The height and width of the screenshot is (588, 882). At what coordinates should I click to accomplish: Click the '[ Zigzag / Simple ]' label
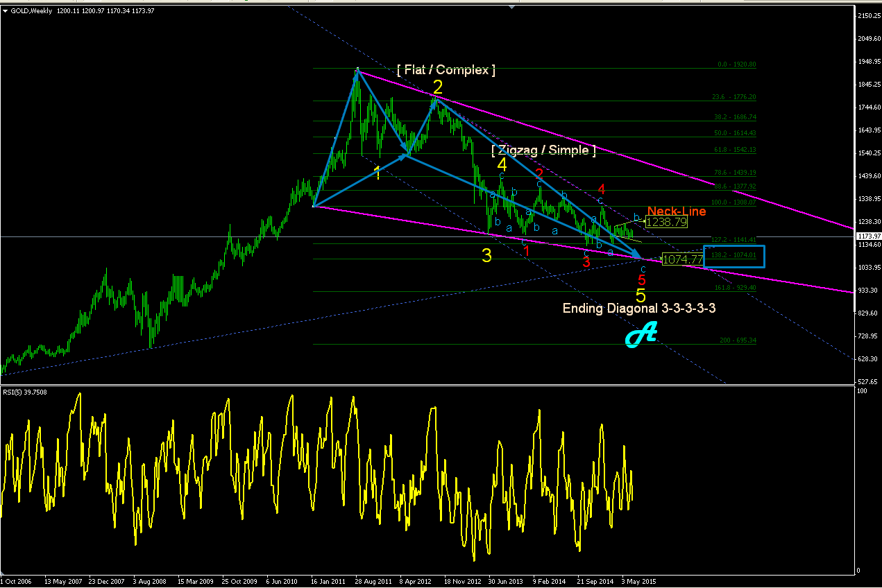click(x=543, y=150)
